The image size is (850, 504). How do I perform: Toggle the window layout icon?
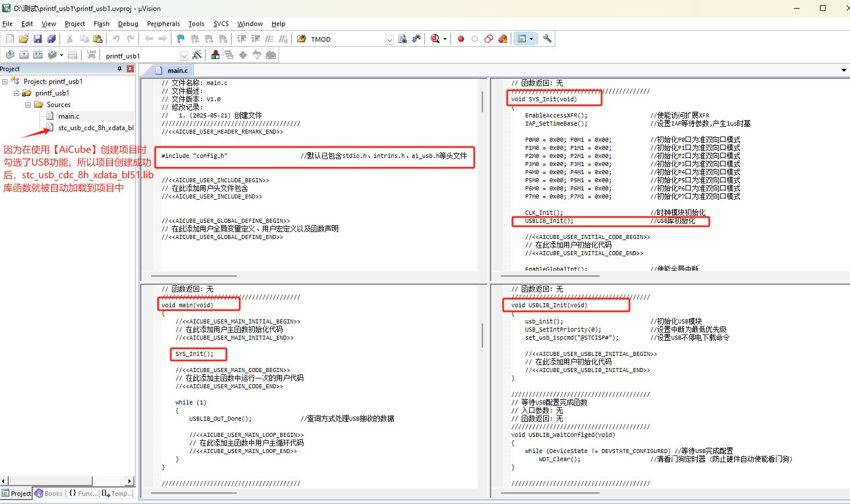[x=522, y=39]
